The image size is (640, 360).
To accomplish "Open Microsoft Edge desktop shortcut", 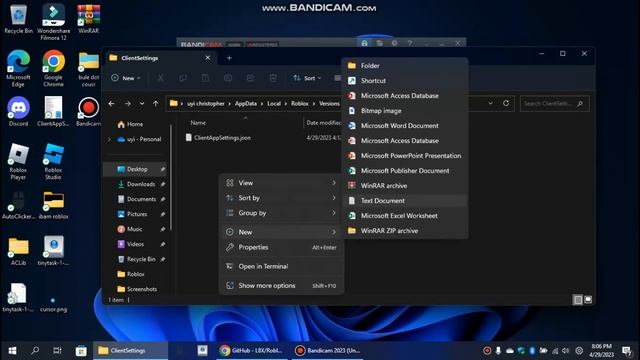I will (18, 68).
